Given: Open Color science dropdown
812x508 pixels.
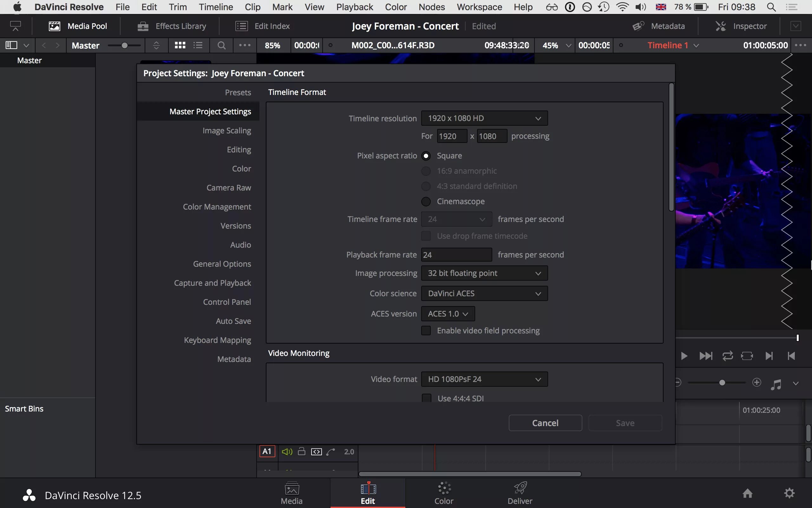Looking at the screenshot, I should 484,293.
